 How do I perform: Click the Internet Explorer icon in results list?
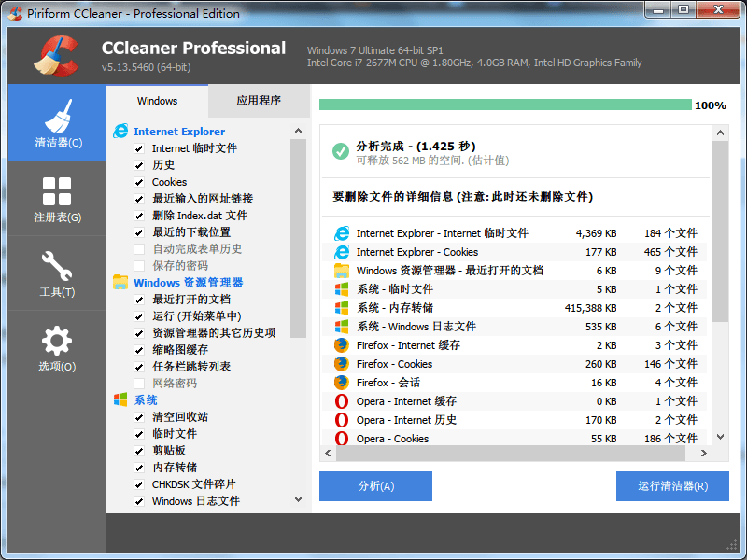340,232
